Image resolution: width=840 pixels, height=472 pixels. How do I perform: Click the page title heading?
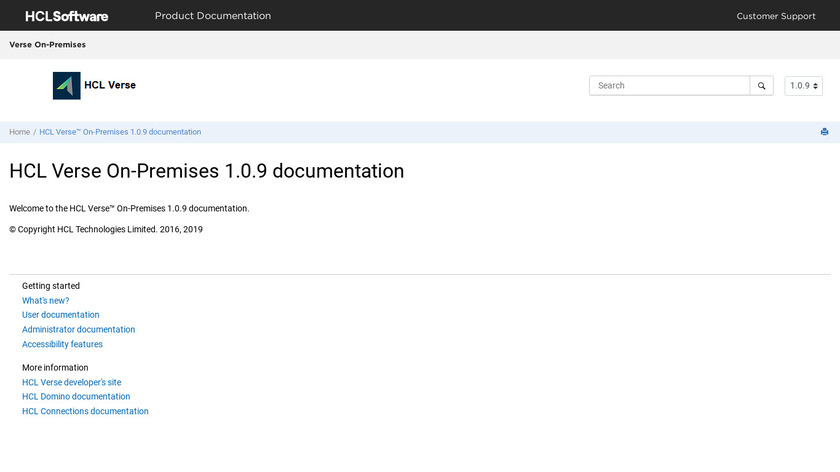coord(207,171)
